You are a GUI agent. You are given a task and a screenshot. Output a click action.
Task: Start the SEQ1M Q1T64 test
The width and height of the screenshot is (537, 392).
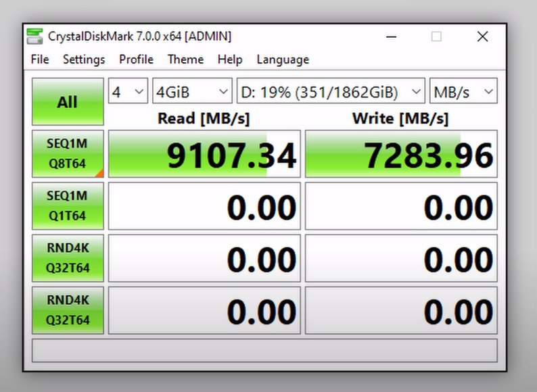[x=68, y=205]
